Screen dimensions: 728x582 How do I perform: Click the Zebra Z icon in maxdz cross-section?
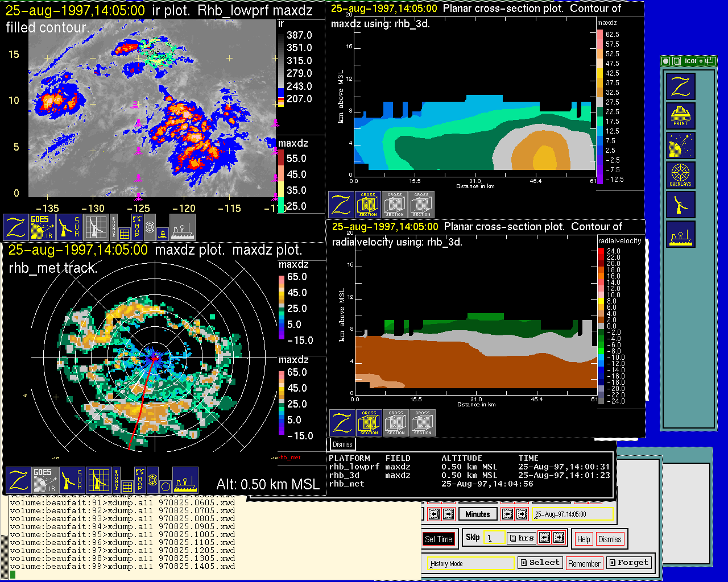(341, 205)
